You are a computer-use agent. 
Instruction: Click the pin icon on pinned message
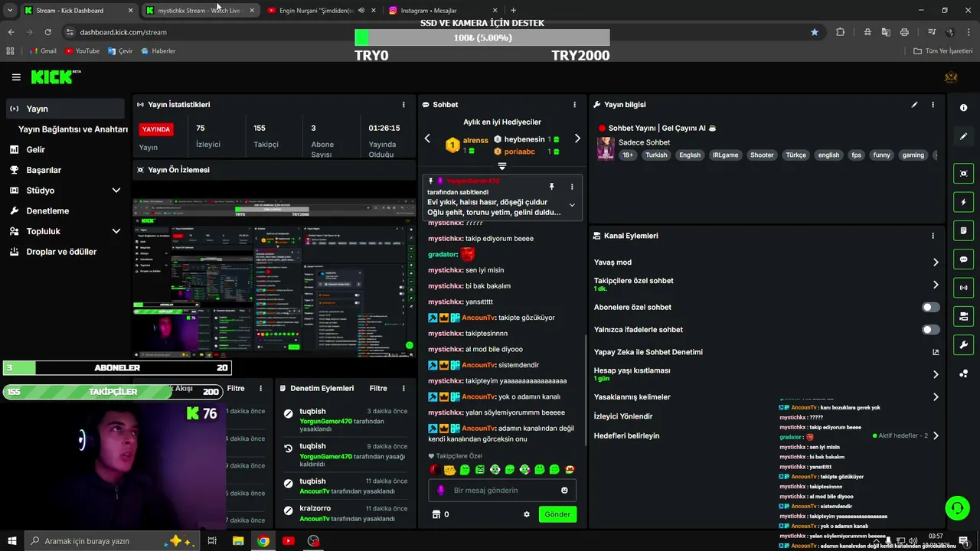tap(551, 187)
